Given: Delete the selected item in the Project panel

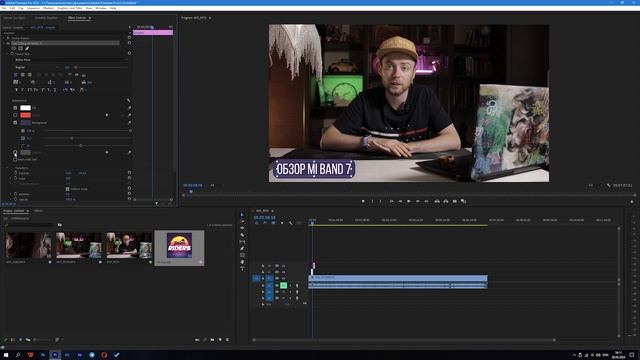Looking at the screenshot, I should (x=227, y=340).
